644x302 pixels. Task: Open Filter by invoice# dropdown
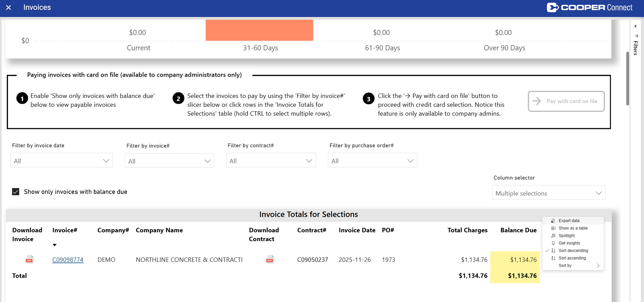(x=169, y=161)
